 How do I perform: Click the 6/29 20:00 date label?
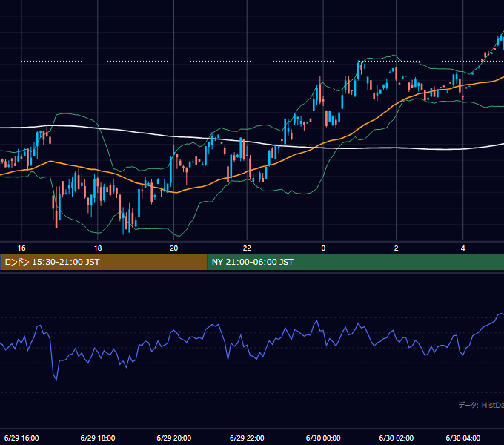174,438
